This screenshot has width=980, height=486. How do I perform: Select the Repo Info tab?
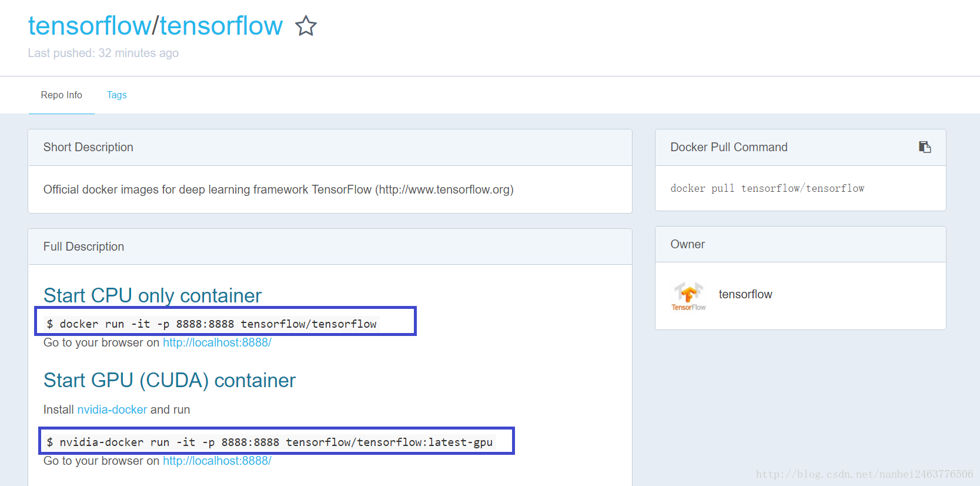pyautogui.click(x=61, y=95)
